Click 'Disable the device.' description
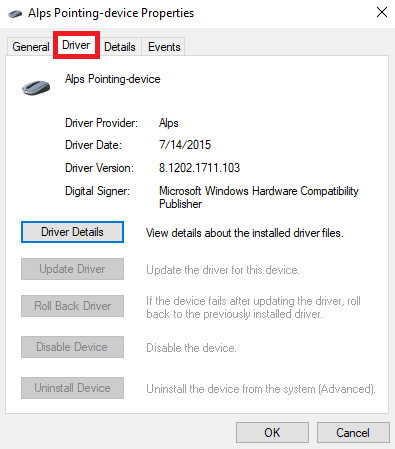The width and height of the screenshot is (395, 449). [191, 348]
